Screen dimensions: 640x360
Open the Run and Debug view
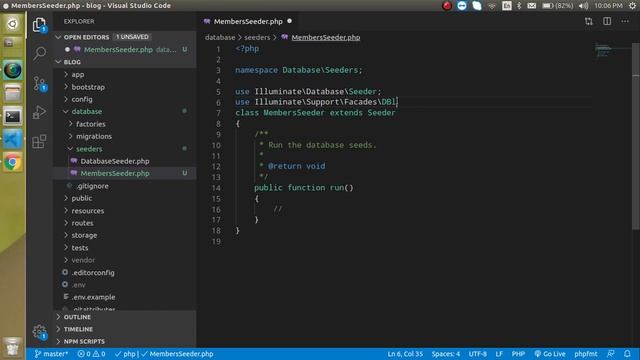click(x=40, y=112)
